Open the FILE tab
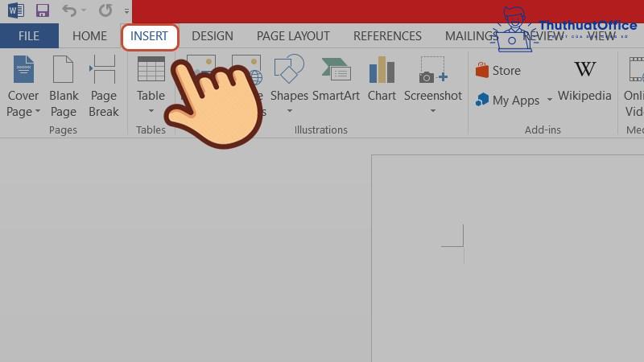The height and width of the screenshot is (362, 644). (29, 35)
